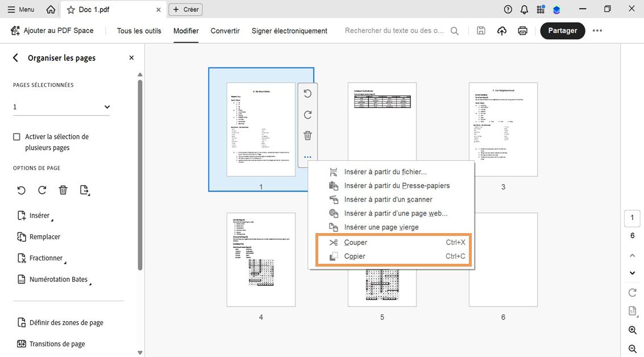This screenshot has height=357, width=644.
Task: Open the zoom in magnifier on right sidebar
Action: pos(632,330)
